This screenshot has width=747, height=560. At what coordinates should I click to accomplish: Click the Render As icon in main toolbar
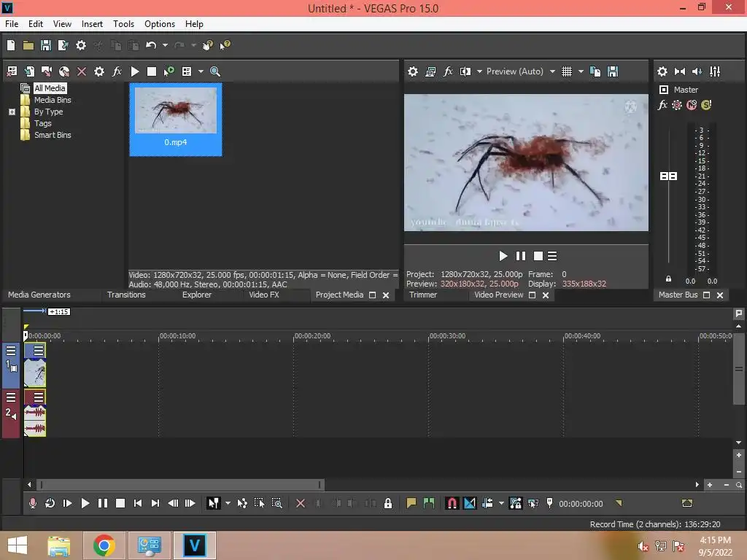coord(63,45)
